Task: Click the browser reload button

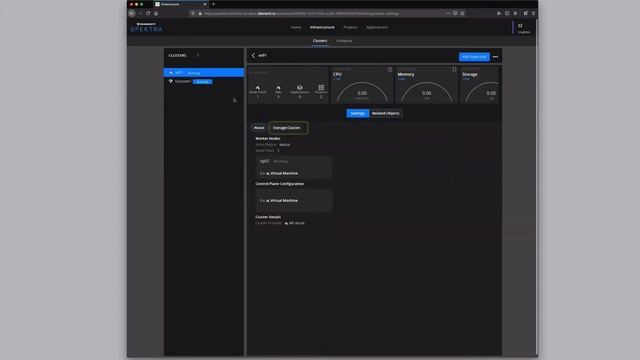Action: click(148, 13)
